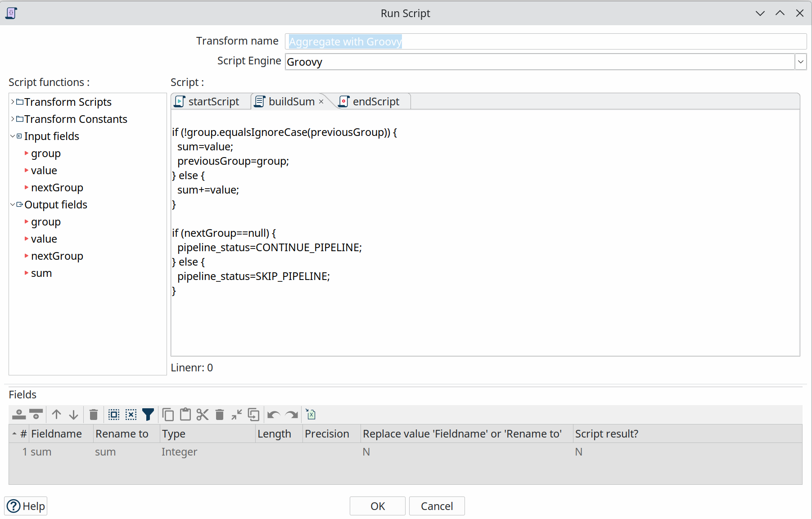This screenshot has height=519, width=812.
Task: Click the move row down arrow icon
Action: (74, 415)
